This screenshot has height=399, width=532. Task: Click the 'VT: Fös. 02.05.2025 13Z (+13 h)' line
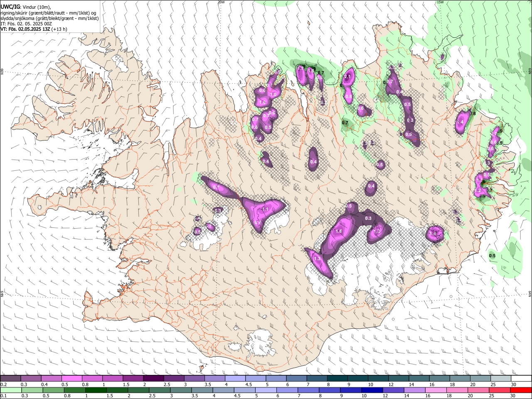coord(34,29)
